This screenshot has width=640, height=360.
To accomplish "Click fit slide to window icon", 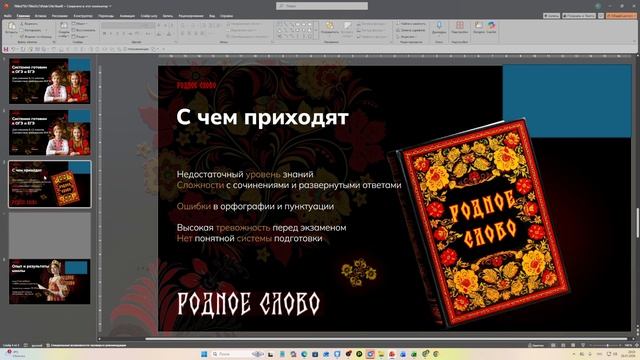I will tap(636, 345).
